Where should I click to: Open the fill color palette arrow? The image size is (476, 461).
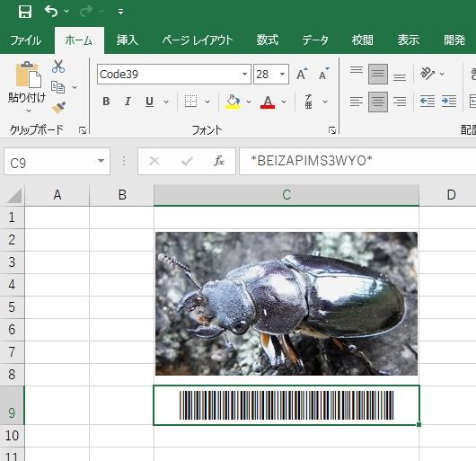[249, 102]
